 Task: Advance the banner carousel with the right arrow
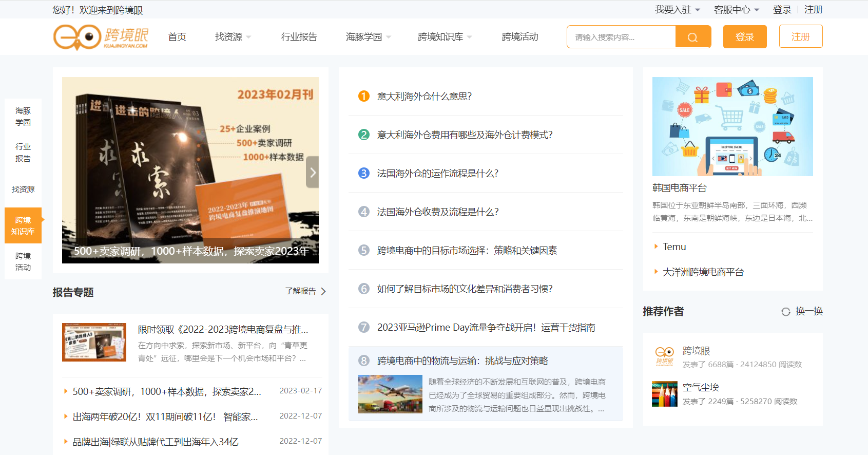coord(312,172)
